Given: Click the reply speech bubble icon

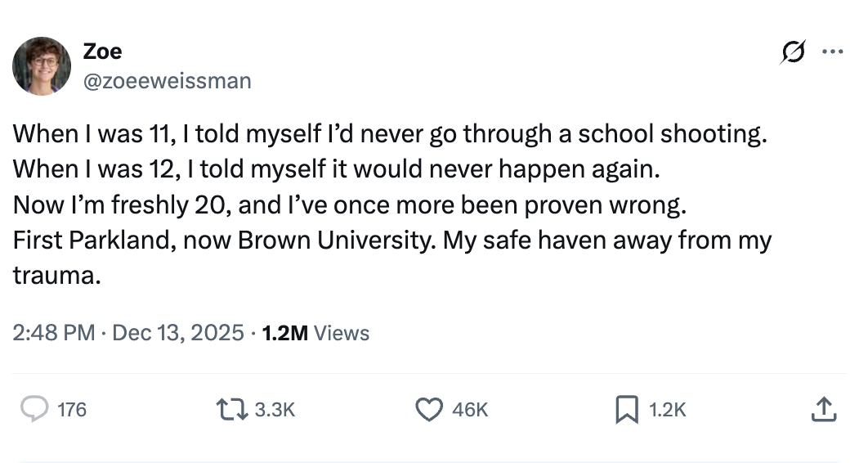Looking at the screenshot, I should tap(34, 409).
